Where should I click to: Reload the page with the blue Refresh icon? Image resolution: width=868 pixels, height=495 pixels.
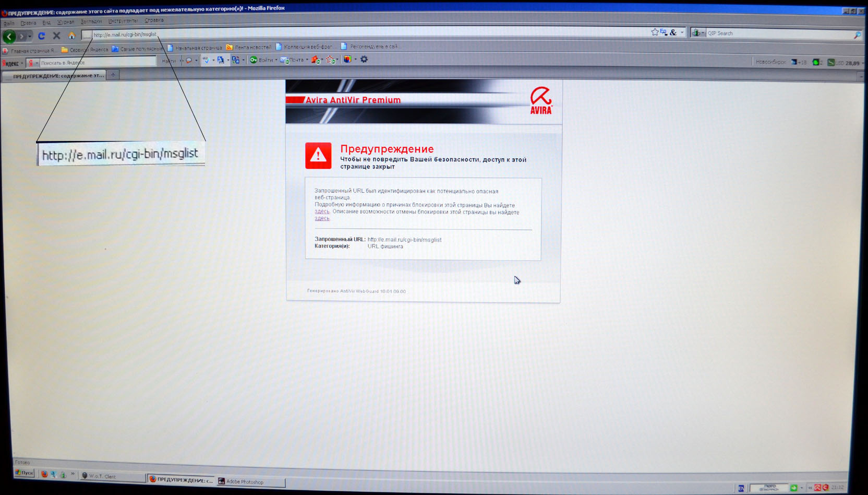coord(42,36)
